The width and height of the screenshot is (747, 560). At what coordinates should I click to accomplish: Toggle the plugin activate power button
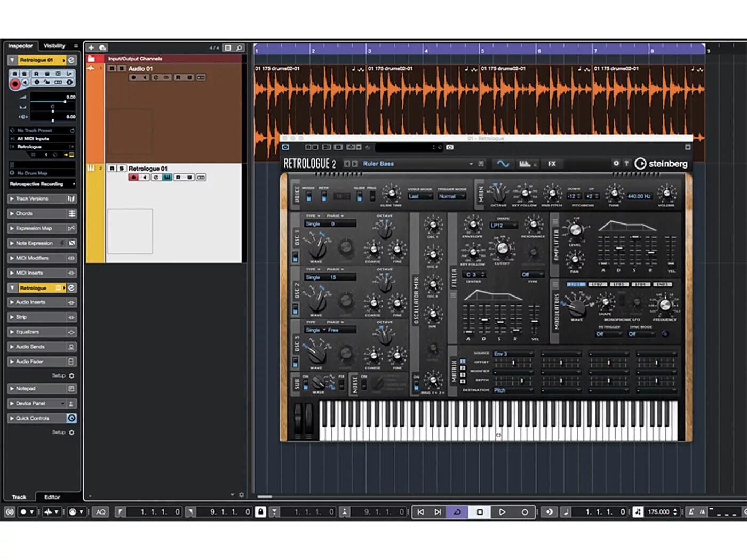click(x=285, y=147)
